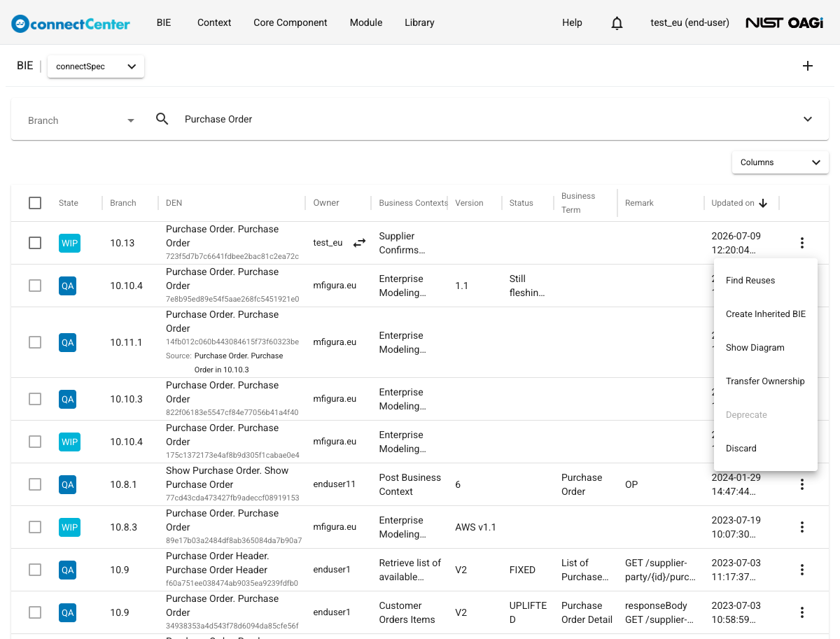The image size is (840, 639).
Task: Toggle the select-all header checkbox
Action: coord(35,203)
